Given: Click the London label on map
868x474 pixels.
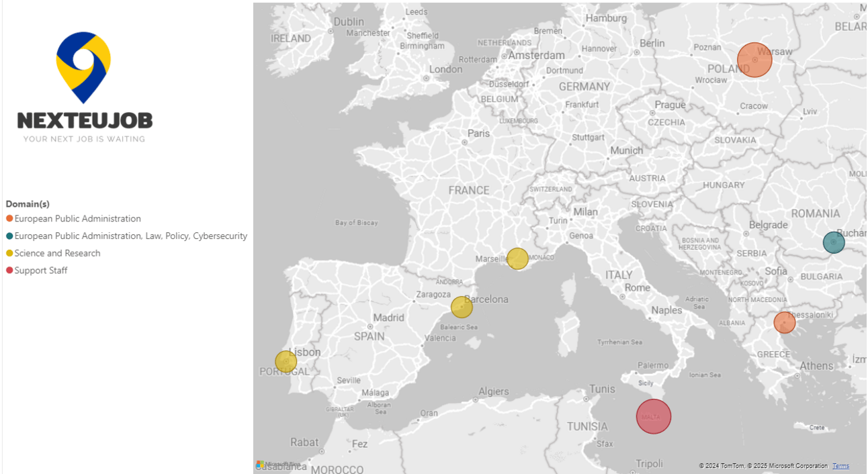Looking at the screenshot, I should tap(445, 69).
